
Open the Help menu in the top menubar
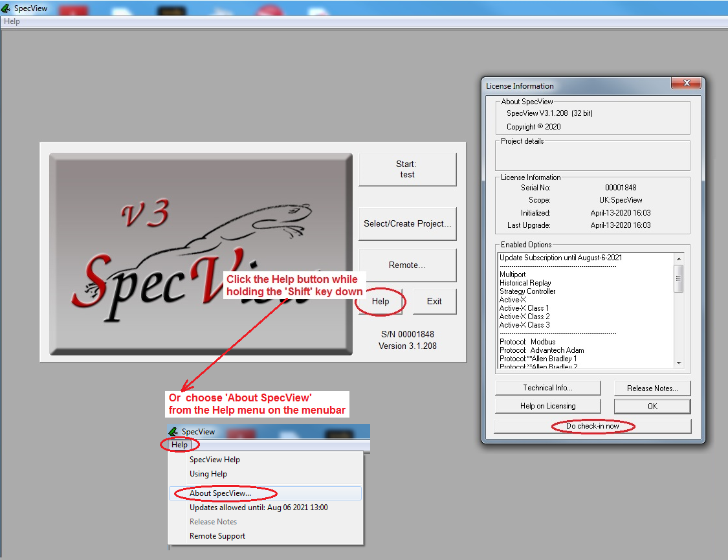pos(12,21)
